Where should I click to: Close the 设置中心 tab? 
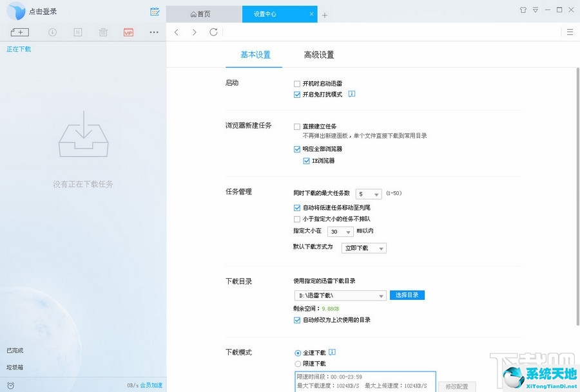(x=311, y=14)
